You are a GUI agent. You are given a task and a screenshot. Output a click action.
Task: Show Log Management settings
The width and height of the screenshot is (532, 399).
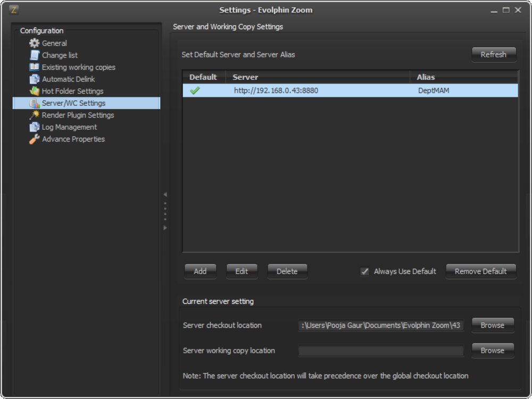coord(70,127)
